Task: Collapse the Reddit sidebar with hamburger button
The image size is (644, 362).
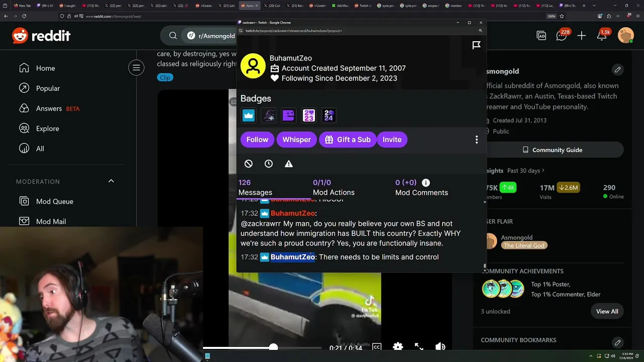Action: [136, 68]
